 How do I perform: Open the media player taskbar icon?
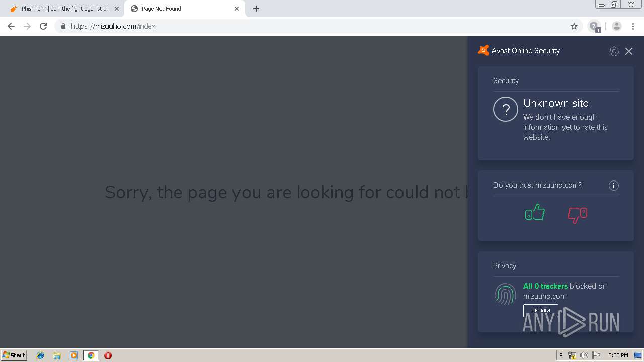(x=74, y=355)
